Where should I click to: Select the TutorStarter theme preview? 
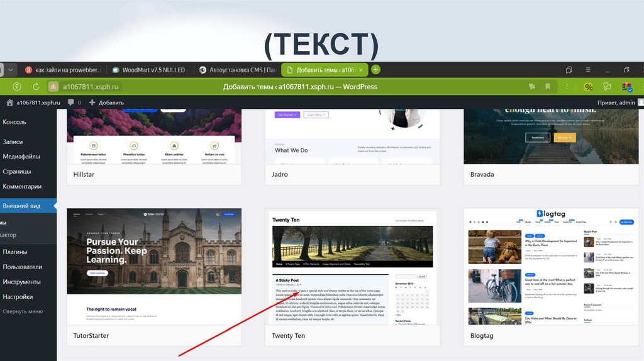coord(154,267)
